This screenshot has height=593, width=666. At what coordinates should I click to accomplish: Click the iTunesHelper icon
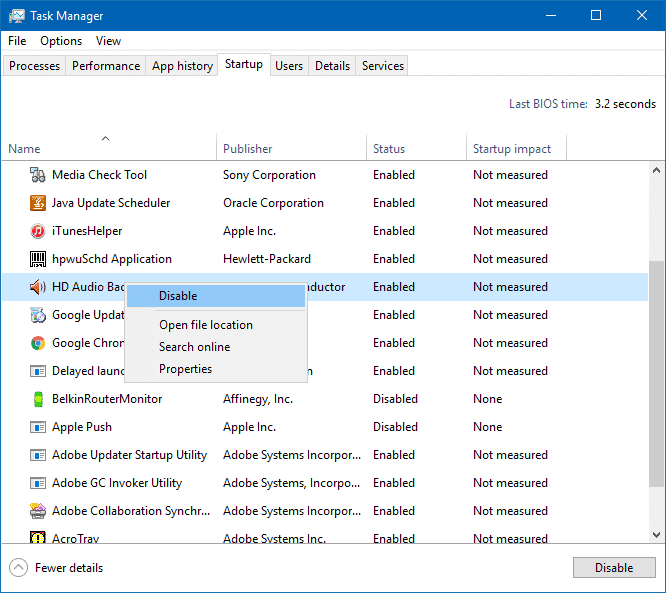coord(38,231)
